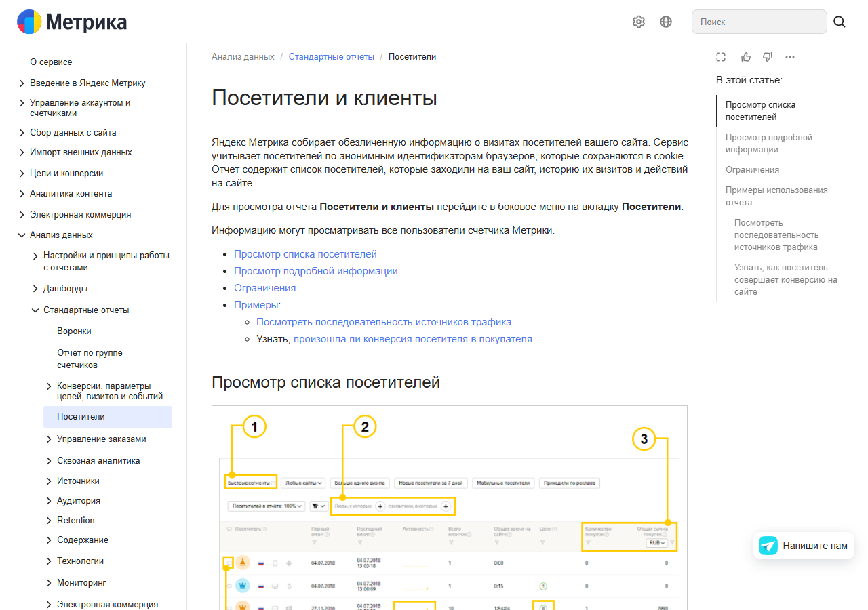Open произошла ли конверсия посетителя link
This screenshot has width=868, height=610.
coord(413,339)
